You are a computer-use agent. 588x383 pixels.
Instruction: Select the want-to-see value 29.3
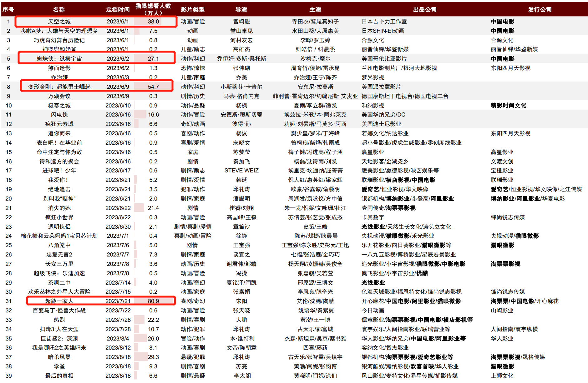(153, 357)
